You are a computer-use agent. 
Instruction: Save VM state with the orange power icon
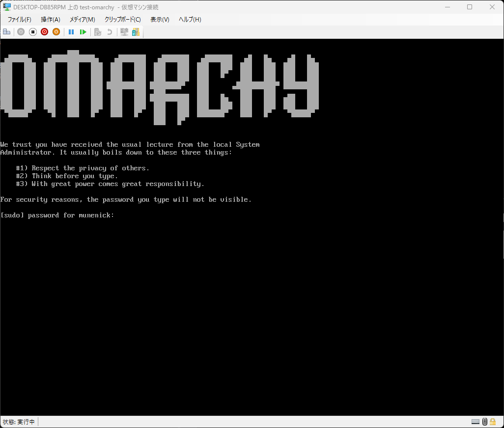tap(56, 32)
